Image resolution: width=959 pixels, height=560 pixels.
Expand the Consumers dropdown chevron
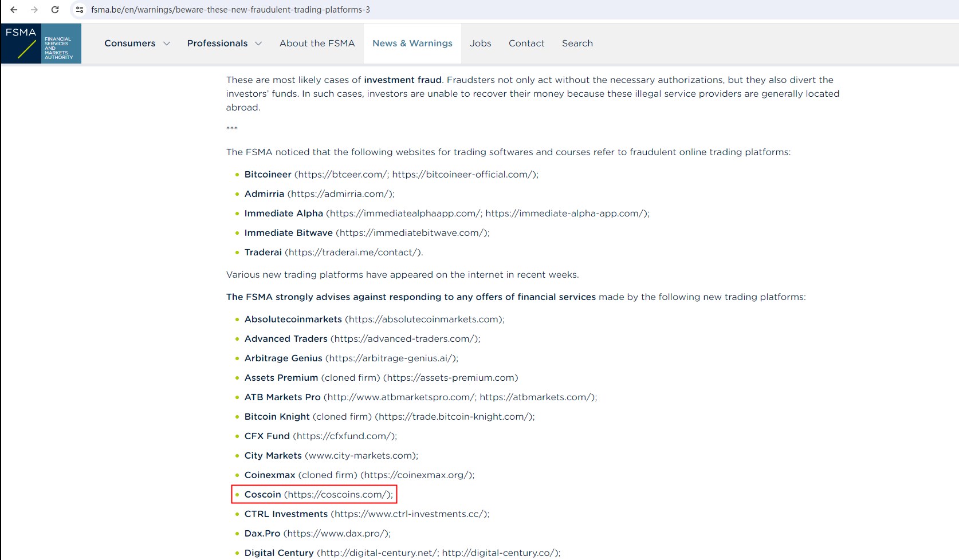(x=167, y=44)
